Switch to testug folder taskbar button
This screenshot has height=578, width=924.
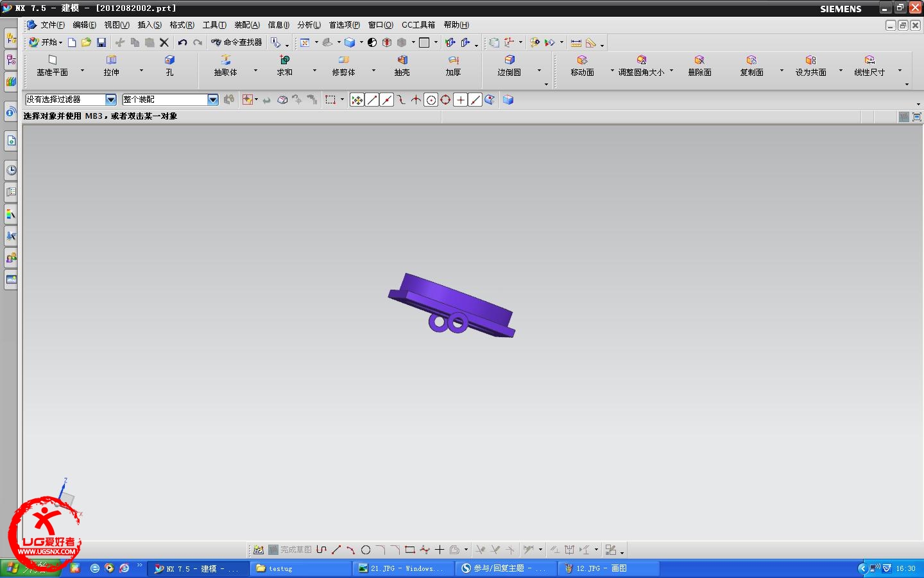301,568
